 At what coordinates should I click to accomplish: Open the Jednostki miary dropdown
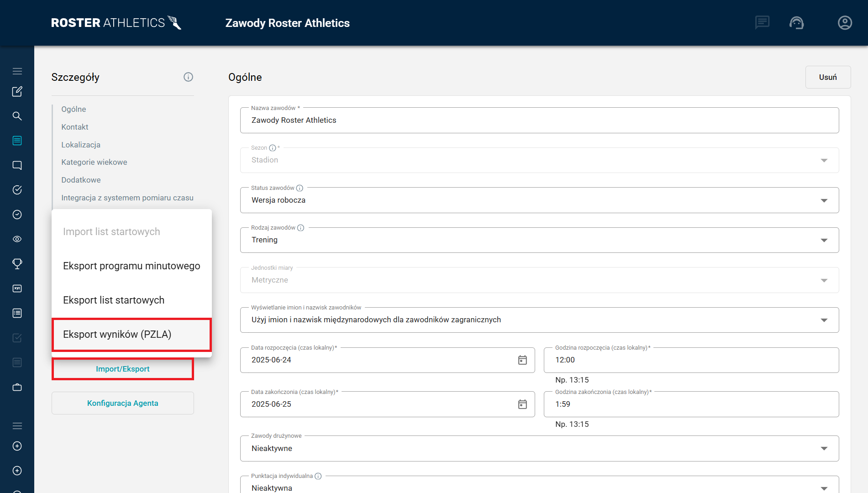[539, 280]
